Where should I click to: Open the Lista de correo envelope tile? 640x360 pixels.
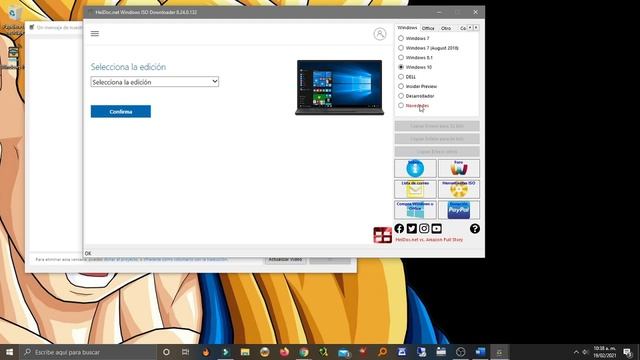pos(415,189)
